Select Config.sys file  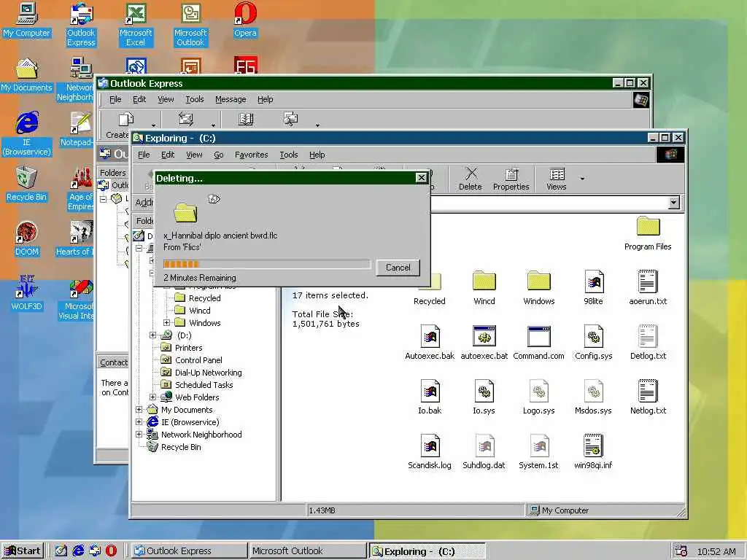[594, 343]
